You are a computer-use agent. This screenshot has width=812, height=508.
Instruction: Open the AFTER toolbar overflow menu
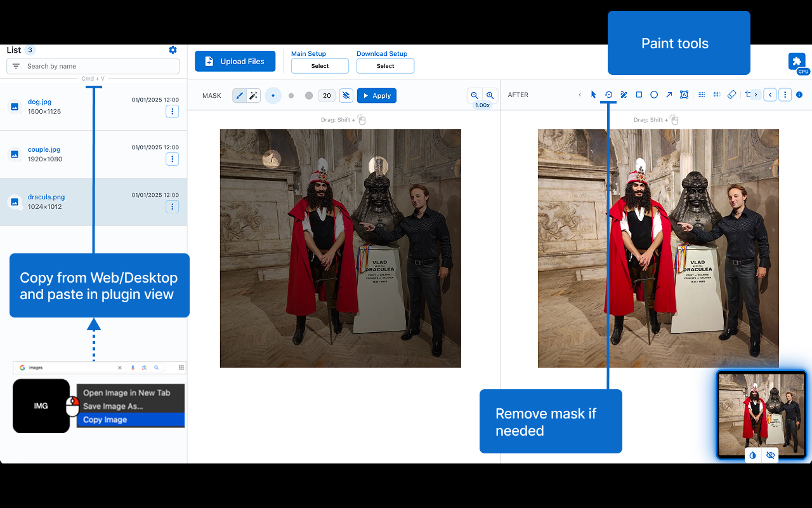(785, 95)
